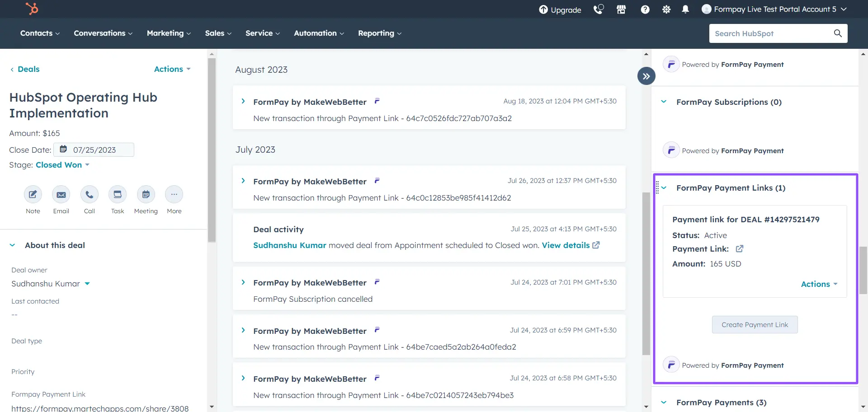Viewport: 868px width, 412px height.
Task: Create a Task from the deal toolbar
Action: (117, 194)
